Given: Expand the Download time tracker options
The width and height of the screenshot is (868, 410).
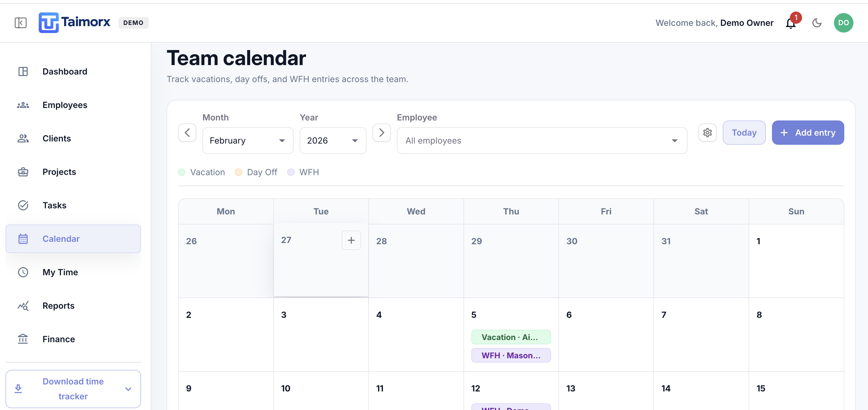Looking at the screenshot, I should [x=128, y=389].
